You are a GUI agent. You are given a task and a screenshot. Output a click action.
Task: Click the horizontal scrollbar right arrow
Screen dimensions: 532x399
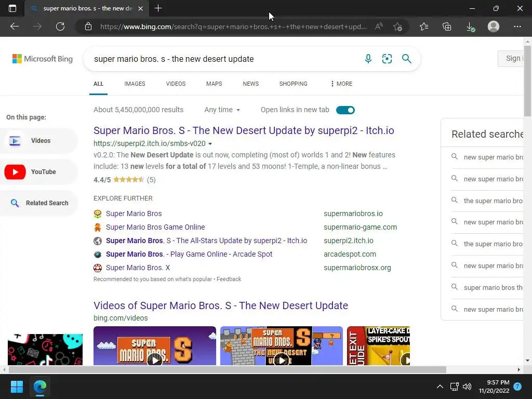[x=519, y=369]
